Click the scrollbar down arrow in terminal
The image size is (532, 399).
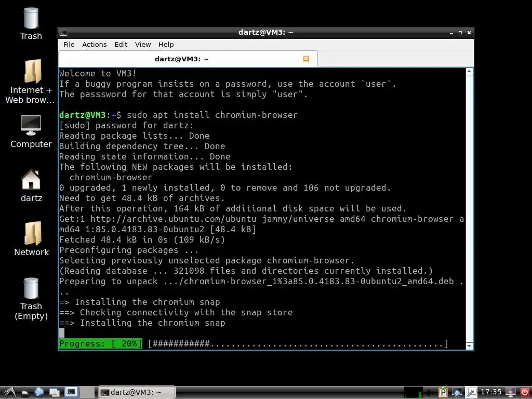(469, 345)
